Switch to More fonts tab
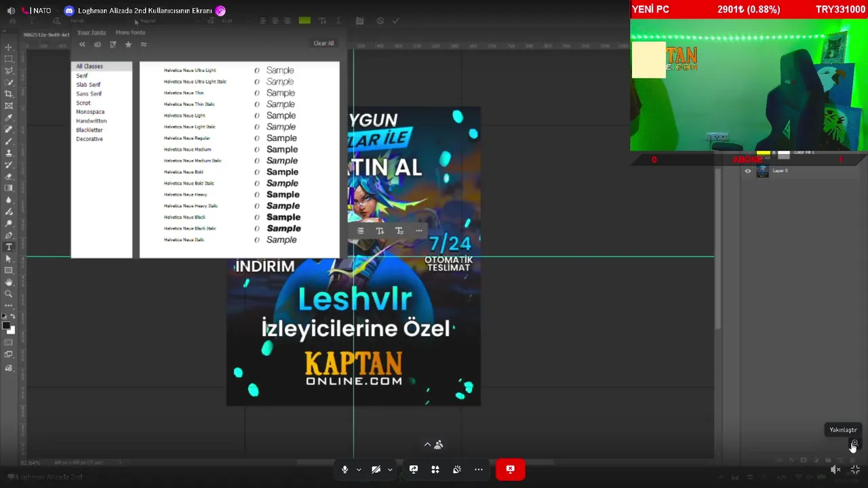The width and height of the screenshot is (868, 488). [130, 32]
